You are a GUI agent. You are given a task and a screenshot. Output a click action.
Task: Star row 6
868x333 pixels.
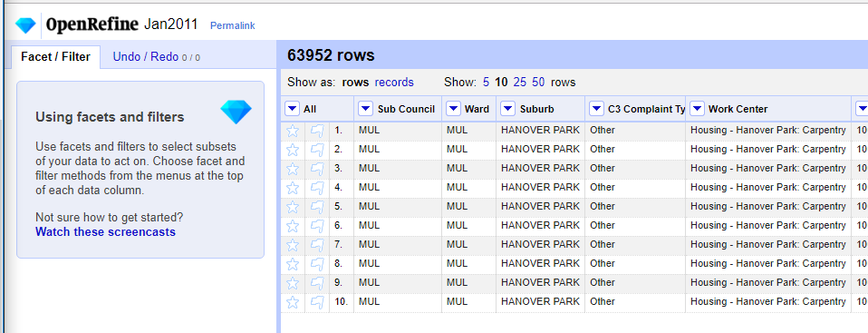click(x=293, y=226)
